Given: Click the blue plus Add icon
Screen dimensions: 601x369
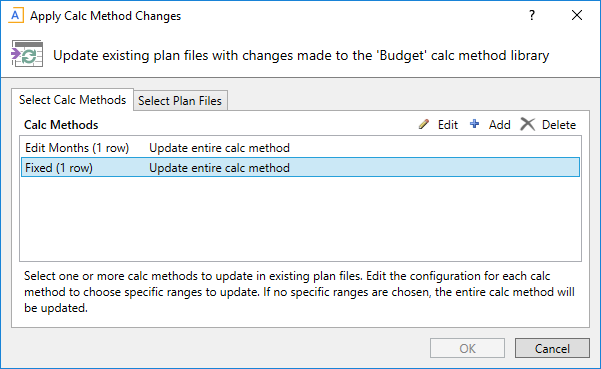Looking at the screenshot, I should tap(474, 124).
